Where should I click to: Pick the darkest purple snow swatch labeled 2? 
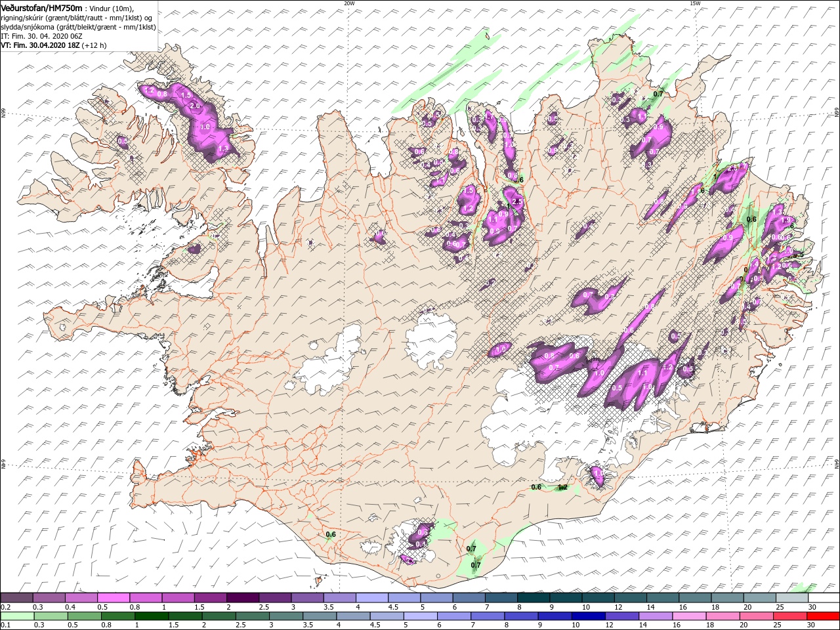click(242, 598)
